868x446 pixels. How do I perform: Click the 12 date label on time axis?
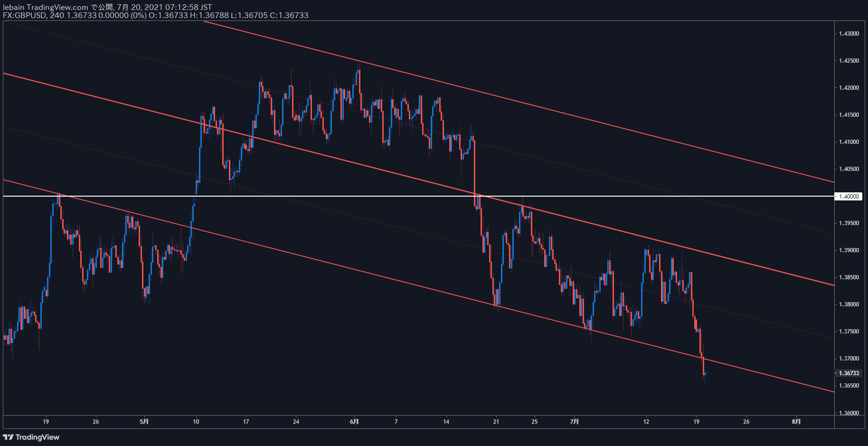(x=646, y=422)
